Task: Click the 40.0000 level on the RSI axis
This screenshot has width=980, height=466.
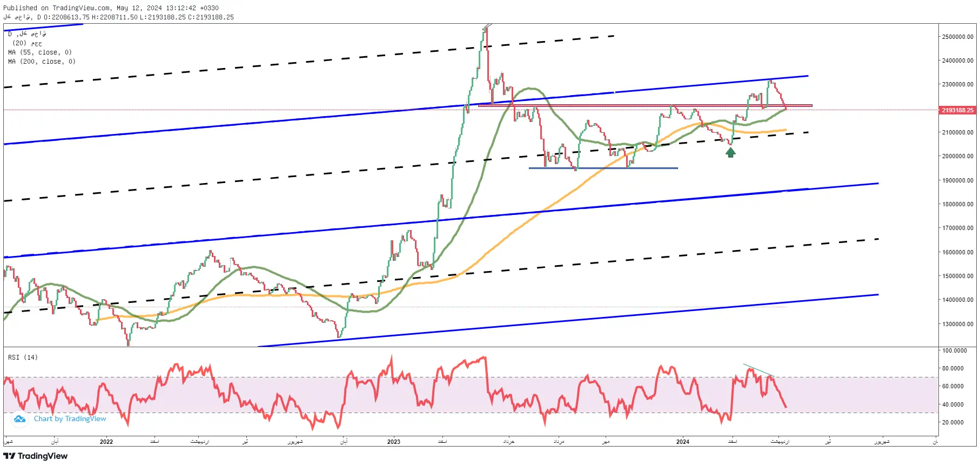Action: pyautogui.click(x=953, y=404)
